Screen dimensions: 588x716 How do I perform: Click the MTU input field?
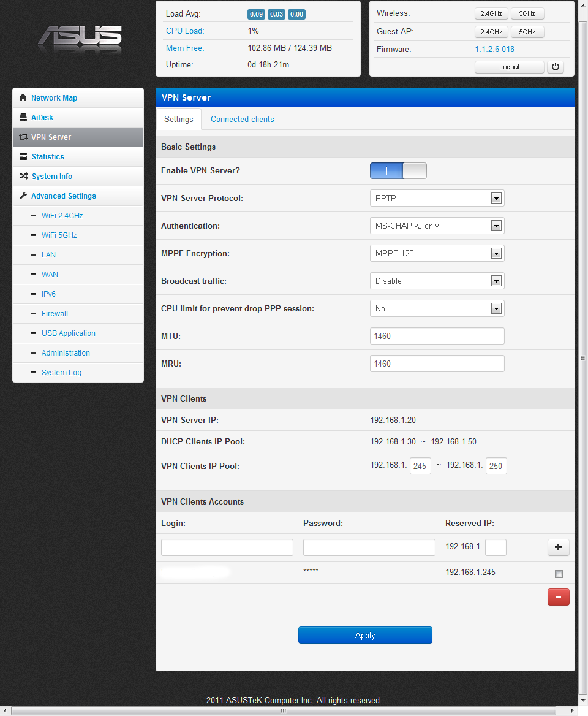click(x=437, y=337)
